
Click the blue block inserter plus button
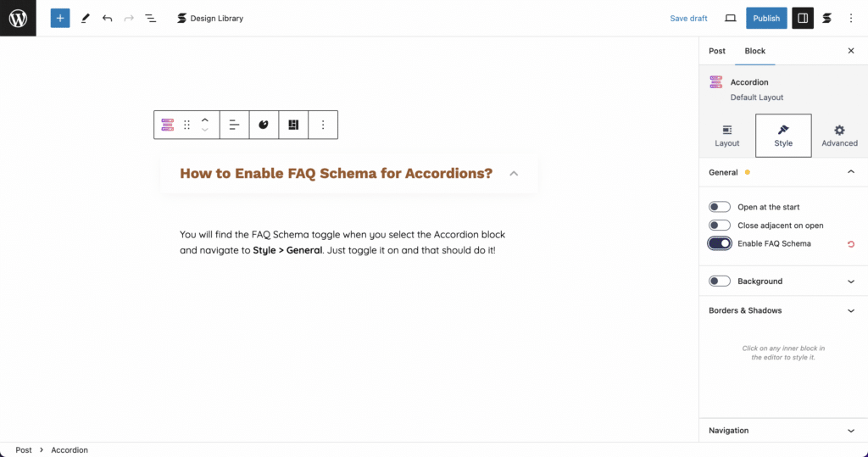click(60, 19)
